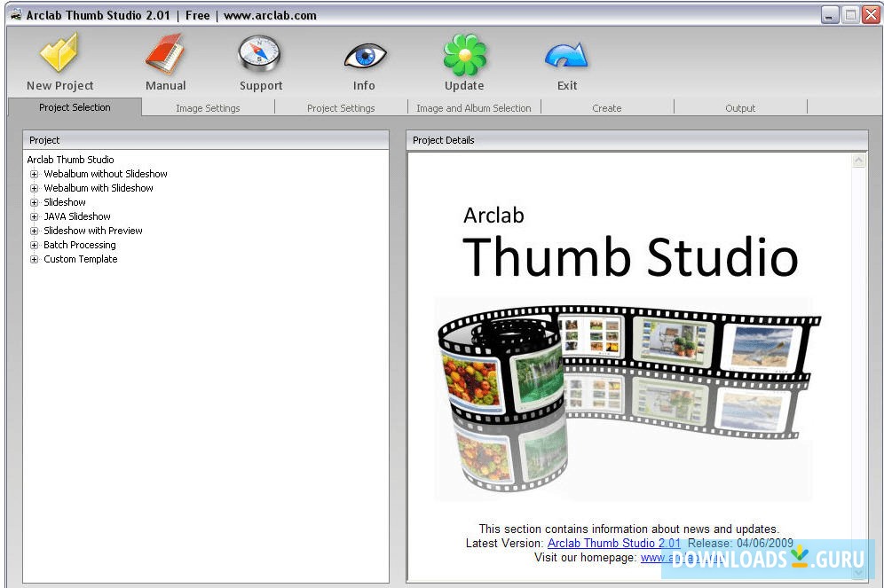The height and width of the screenshot is (588, 884).
Task: Click the Project Details scrollbar up arrow
Action: tap(857, 161)
